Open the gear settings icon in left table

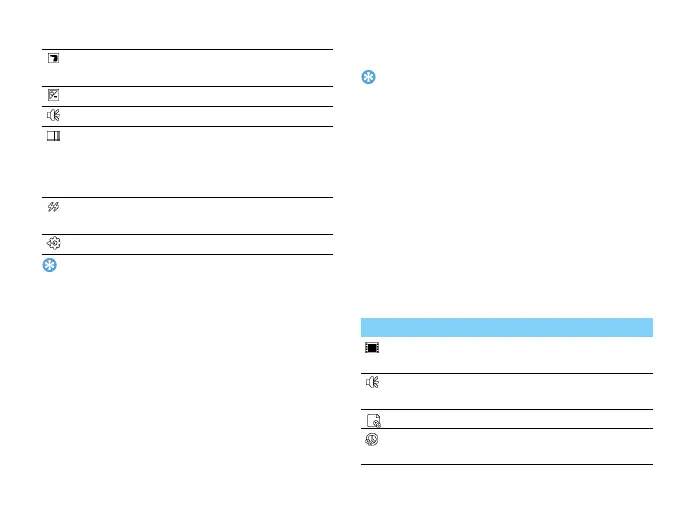54,243
